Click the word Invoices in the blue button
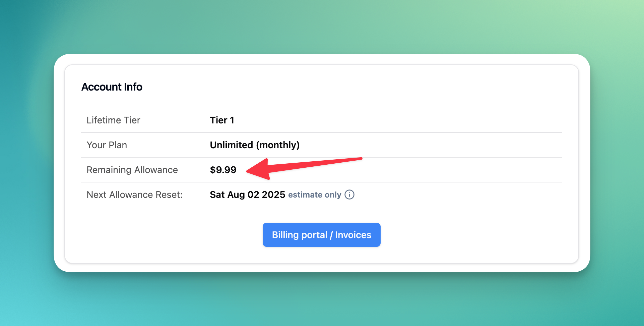Image resolution: width=644 pixels, height=326 pixels. pos(353,235)
